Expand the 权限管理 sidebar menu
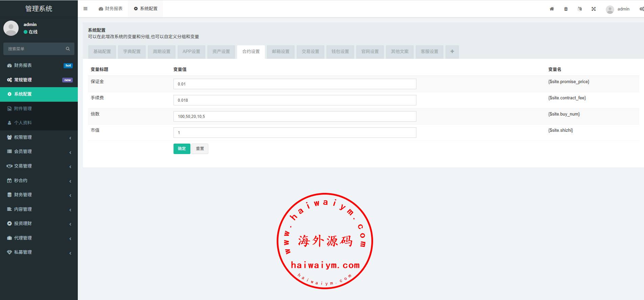 pos(39,137)
